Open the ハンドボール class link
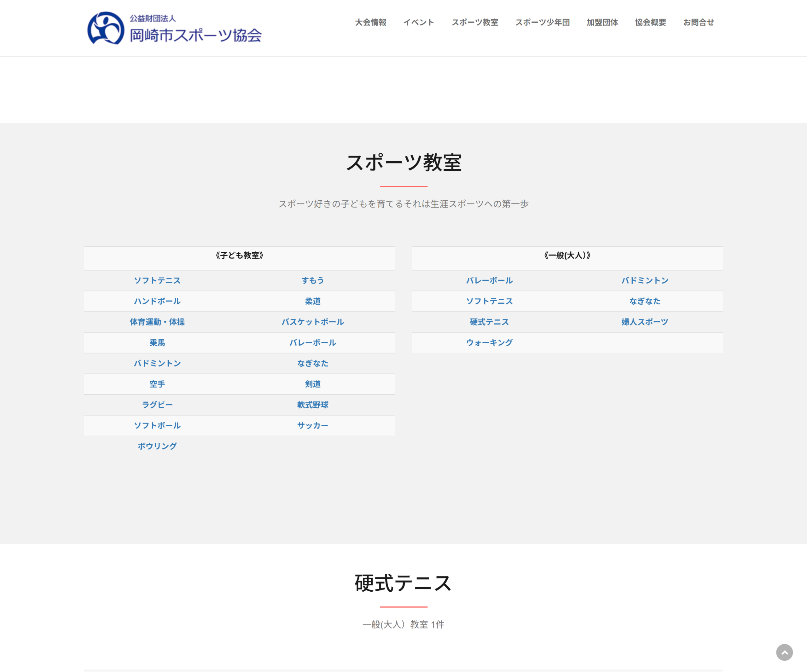 click(157, 301)
